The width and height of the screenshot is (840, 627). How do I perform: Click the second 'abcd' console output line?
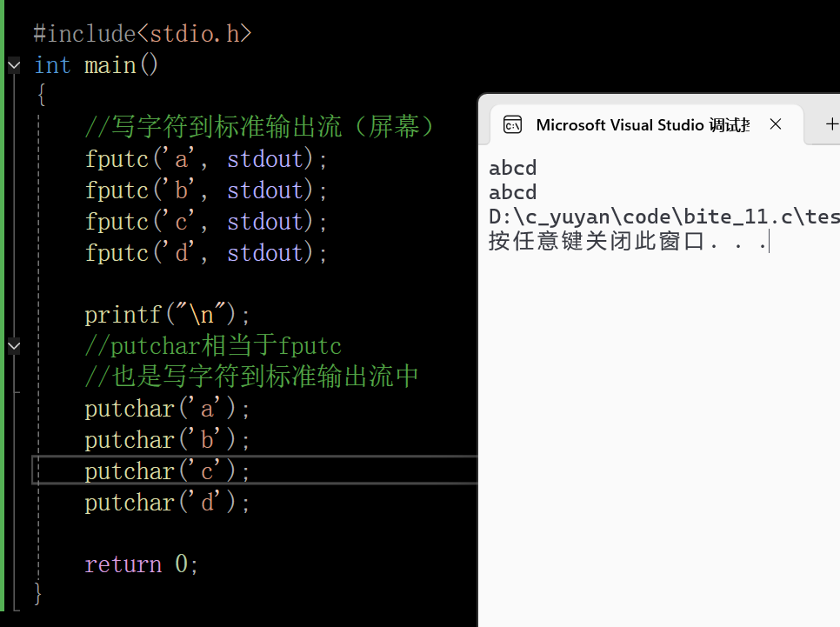[513, 192]
